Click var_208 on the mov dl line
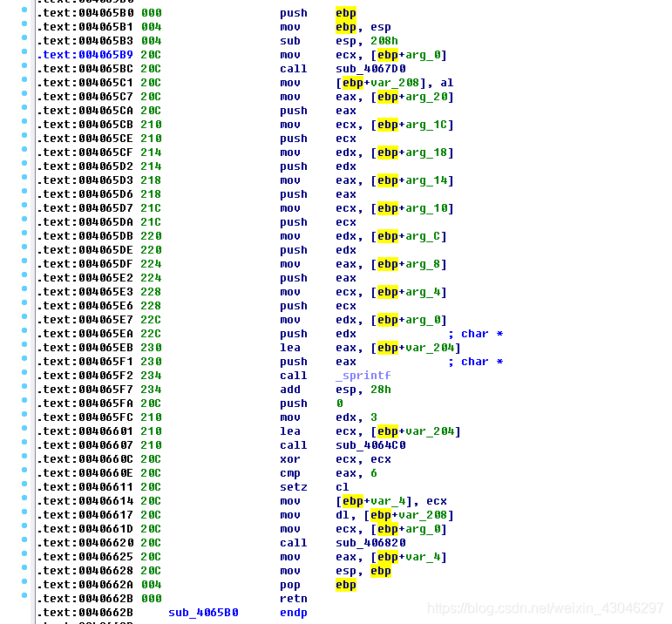 423,515
